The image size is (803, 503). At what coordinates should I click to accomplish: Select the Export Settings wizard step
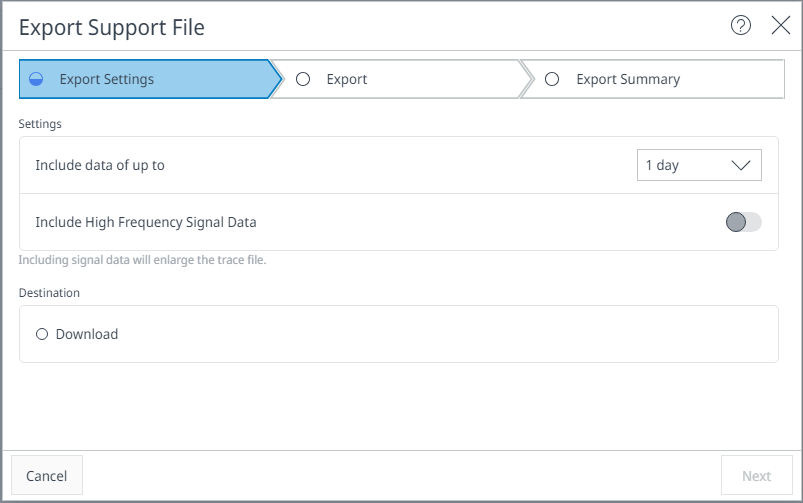point(106,80)
